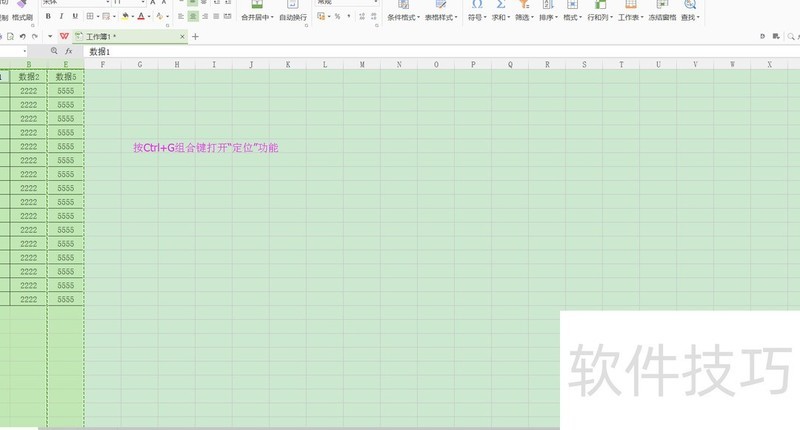Redo the last action
800x430 pixels.
coord(35,37)
